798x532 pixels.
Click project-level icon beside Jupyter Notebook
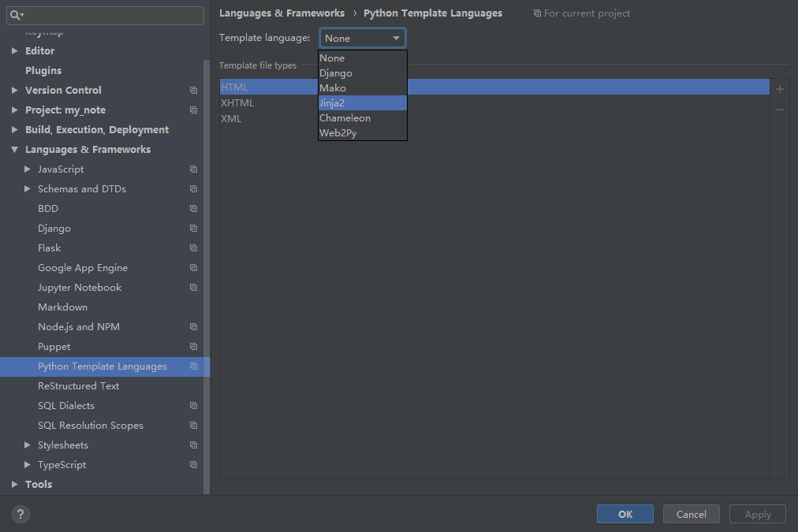pos(193,288)
